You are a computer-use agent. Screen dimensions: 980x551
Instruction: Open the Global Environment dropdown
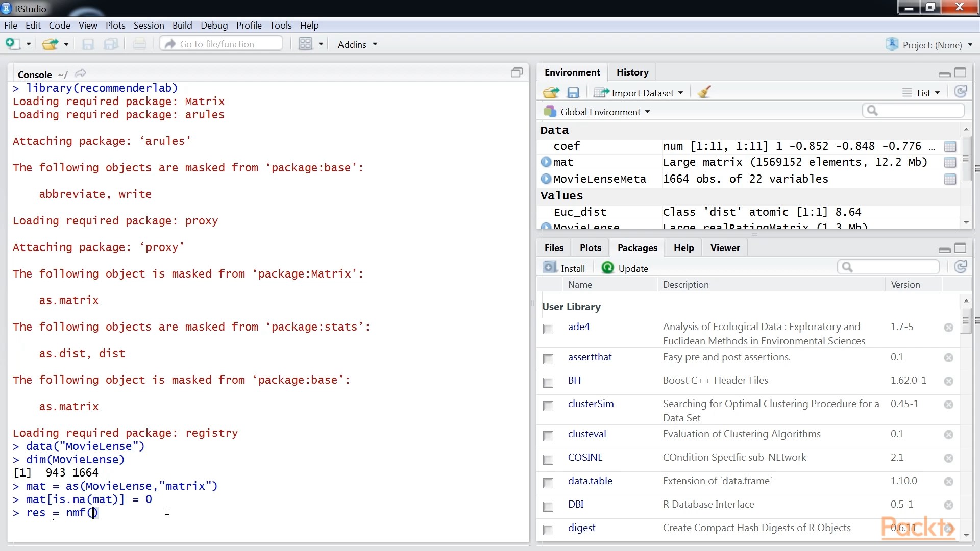(597, 112)
